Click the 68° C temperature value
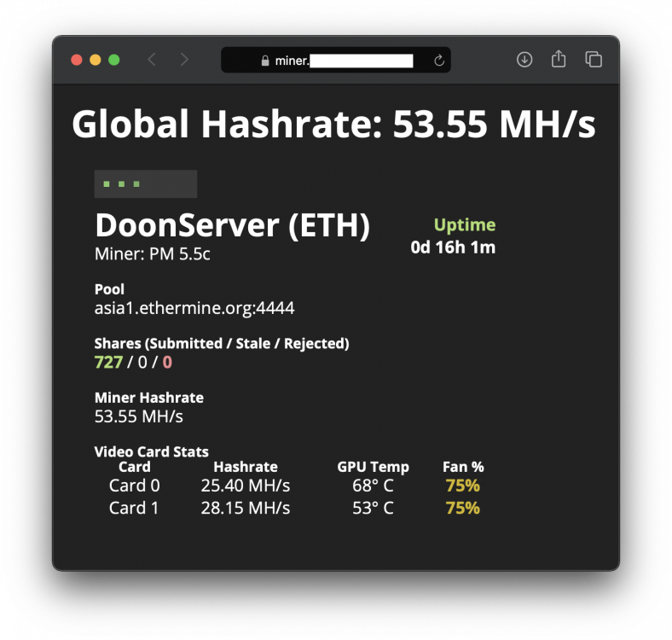The height and width of the screenshot is (640, 672). (x=373, y=486)
